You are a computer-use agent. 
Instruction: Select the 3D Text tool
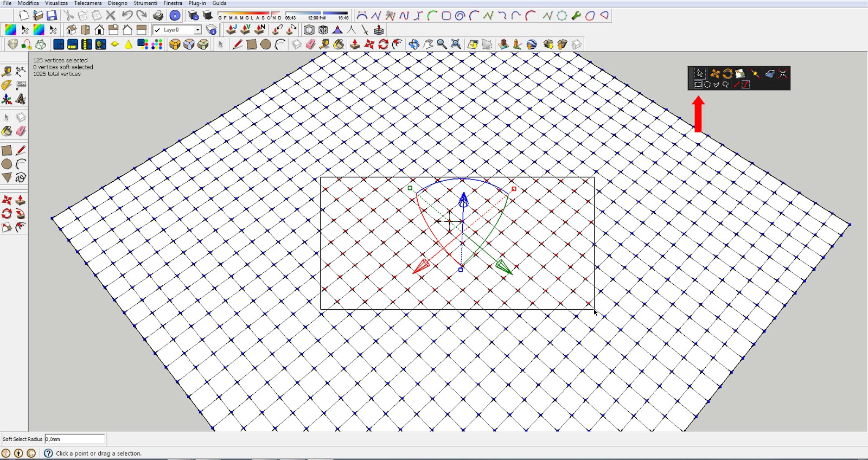click(21, 99)
